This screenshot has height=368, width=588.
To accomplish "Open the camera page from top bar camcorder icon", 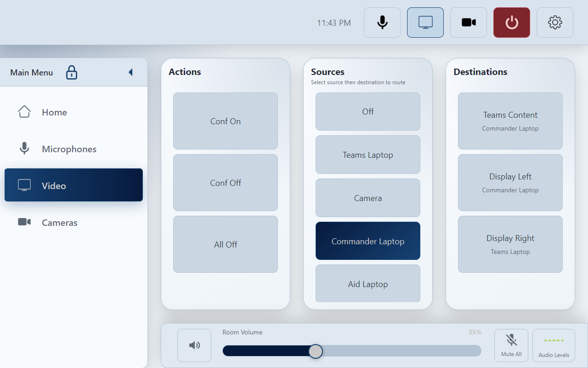I will [469, 23].
